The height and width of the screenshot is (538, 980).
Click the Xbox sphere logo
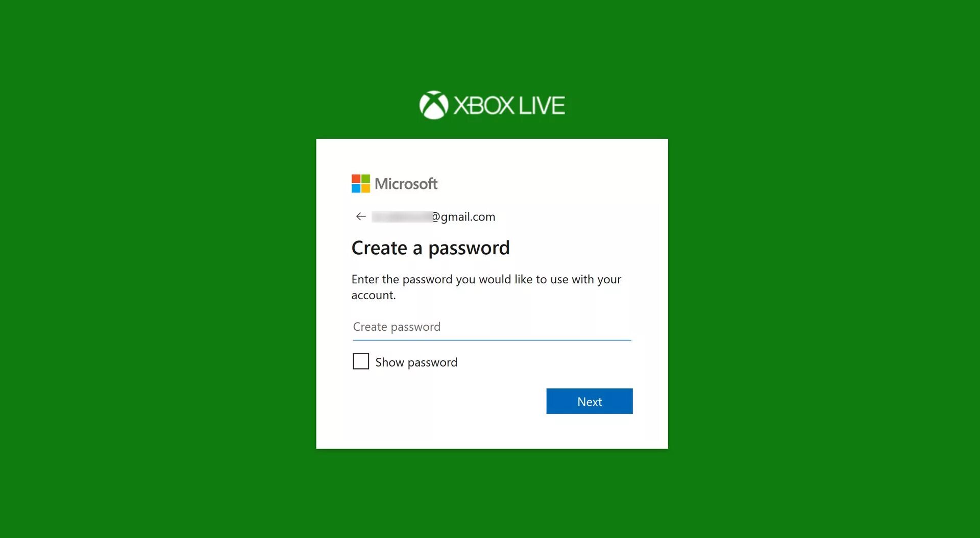[434, 105]
